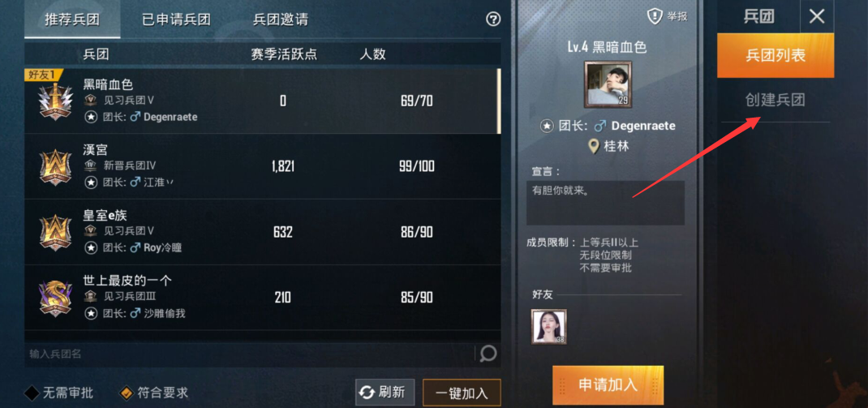
Task: Tap the purple dragon badge of 世上最皮的一个
Action: tap(55, 298)
